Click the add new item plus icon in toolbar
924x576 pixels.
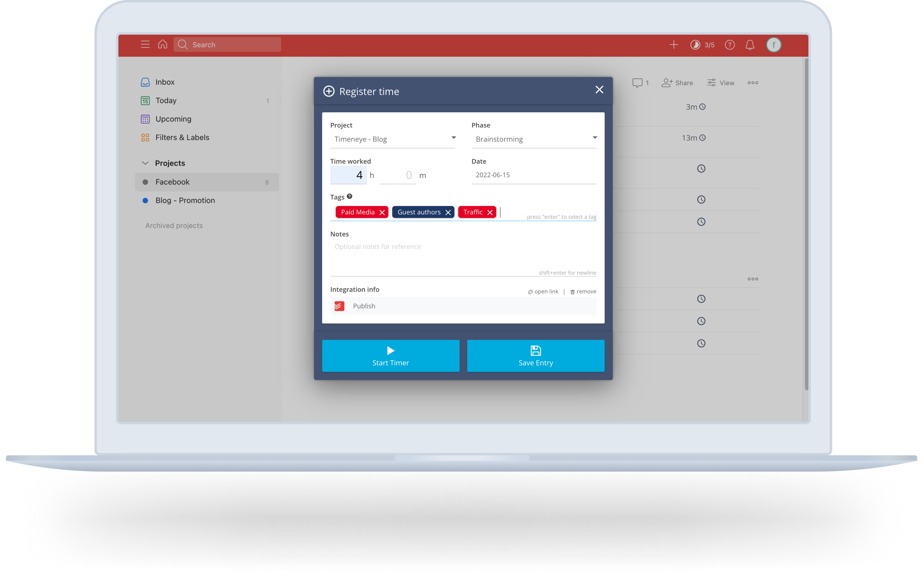674,45
